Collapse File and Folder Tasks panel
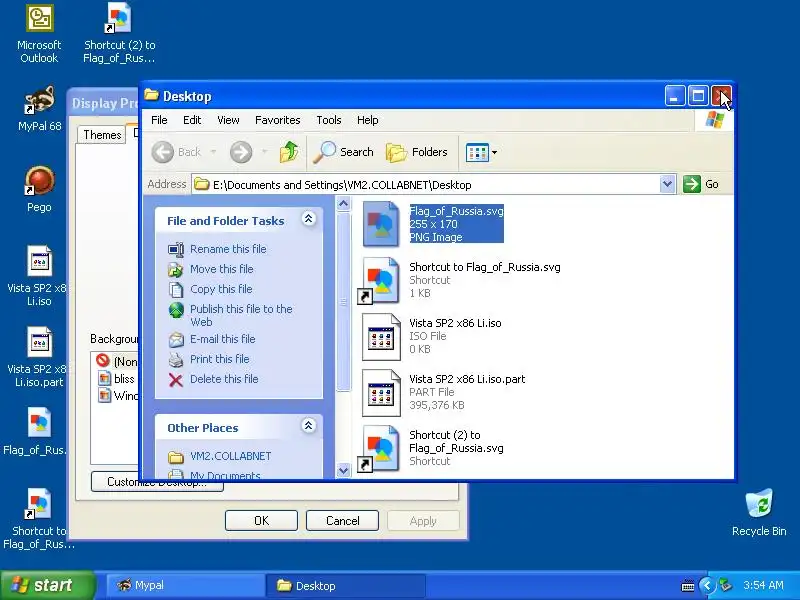Viewport: 800px width, 600px height. pyautogui.click(x=309, y=219)
